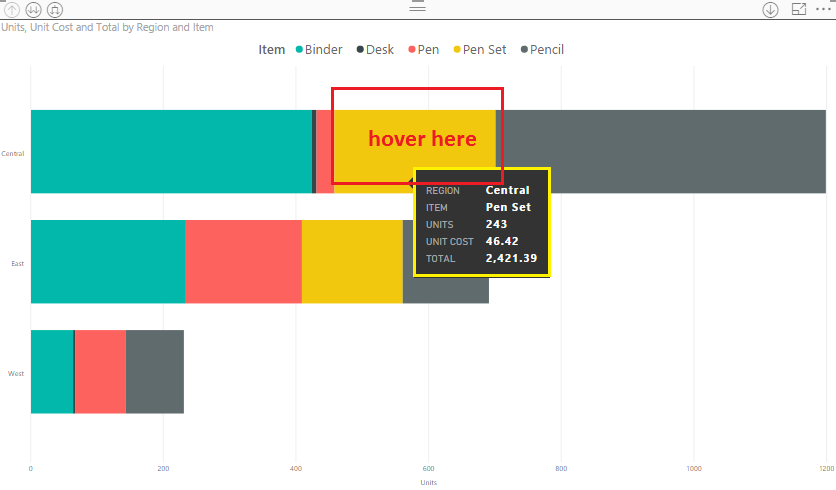Select Pencil legend item
This screenshot has height=490, width=836.
pyautogui.click(x=542, y=50)
